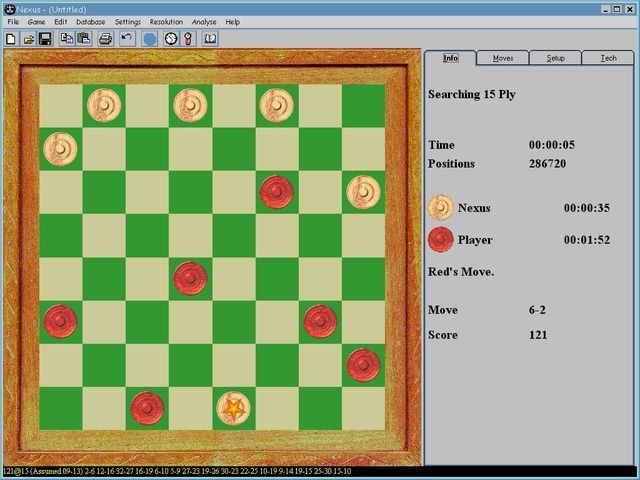The image size is (640, 480).
Task: Switch to the Moves tab
Action: [x=503, y=58]
